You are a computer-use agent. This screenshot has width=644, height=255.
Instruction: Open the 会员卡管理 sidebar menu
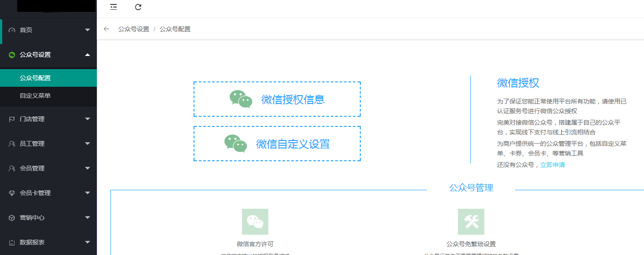(48, 193)
